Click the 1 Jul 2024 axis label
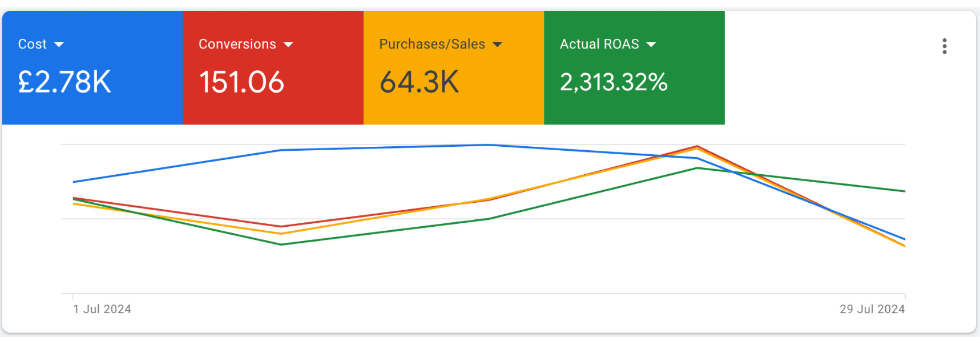 pos(102,309)
